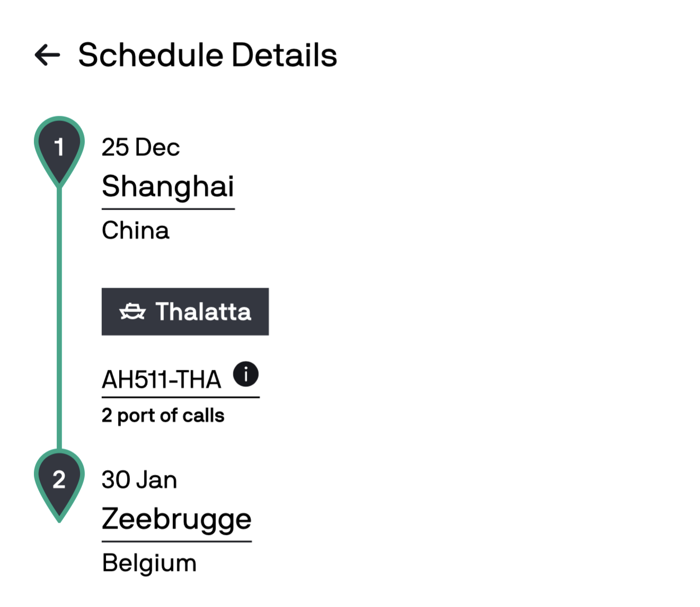Image resolution: width=700 pixels, height=607 pixels.
Task: Click the word Details in the header
Action: click(x=284, y=55)
